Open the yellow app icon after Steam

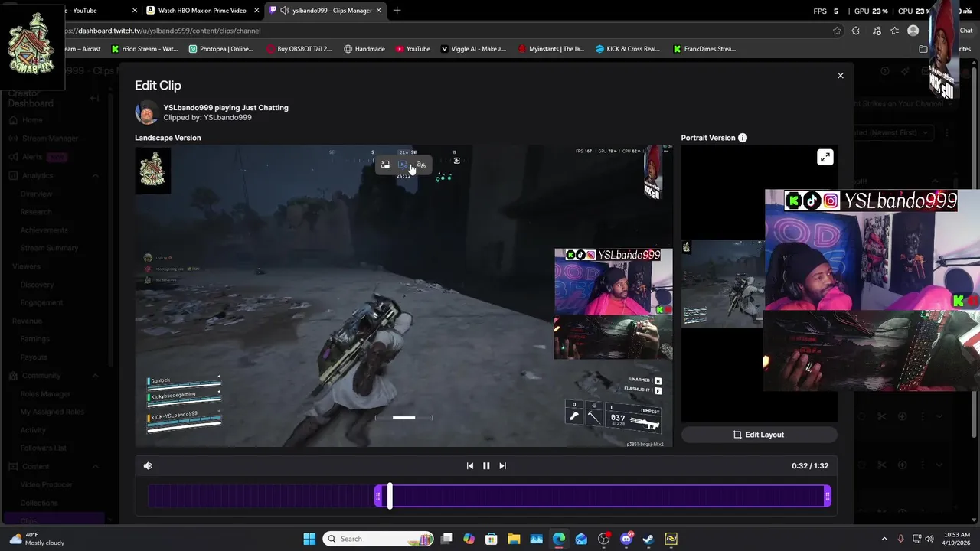pyautogui.click(x=671, y=539)
